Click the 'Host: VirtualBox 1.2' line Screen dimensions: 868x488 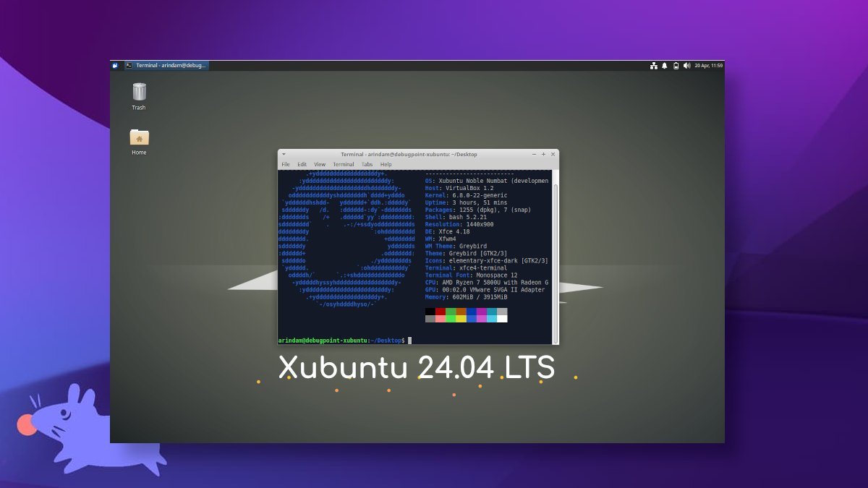click(x=459, y=188)
